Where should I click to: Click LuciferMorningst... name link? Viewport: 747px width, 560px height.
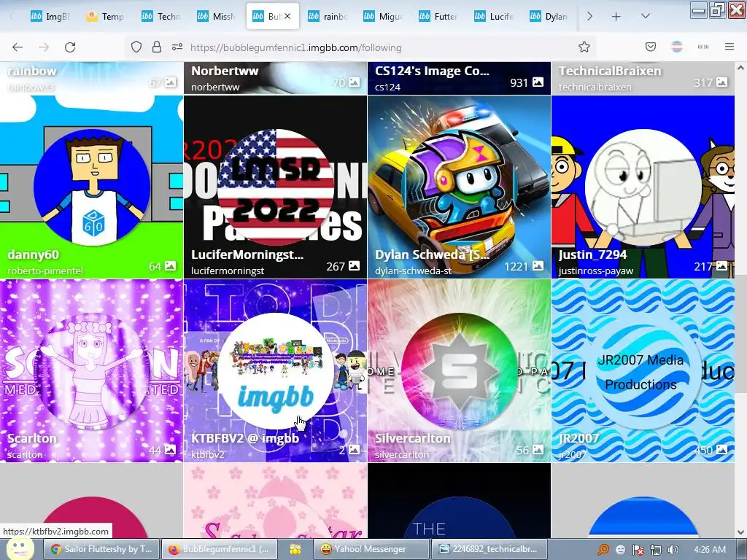point(247,254)
